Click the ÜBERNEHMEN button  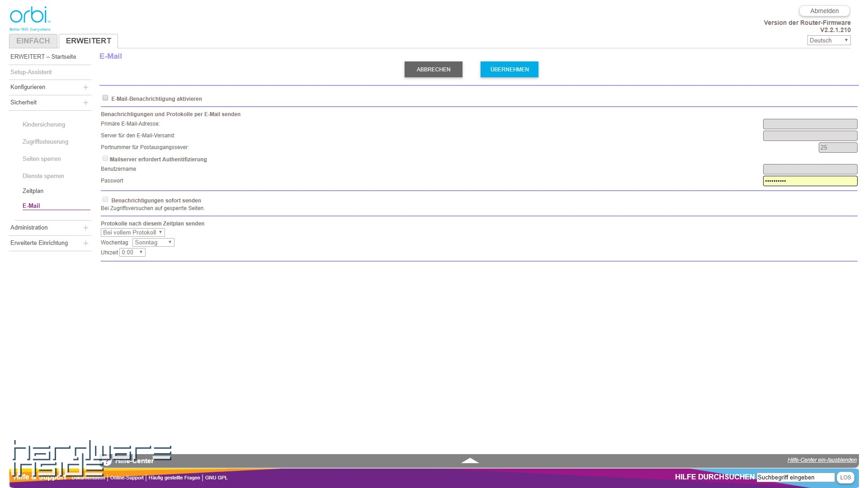[509, 69]
